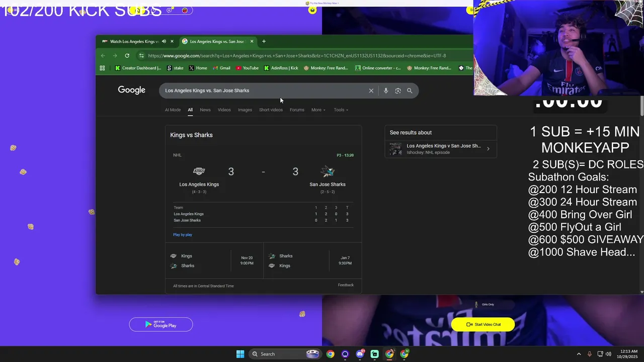This screenshot has width=644, height=362.
Task: Go forward in the browser
Action: point(115,56)
